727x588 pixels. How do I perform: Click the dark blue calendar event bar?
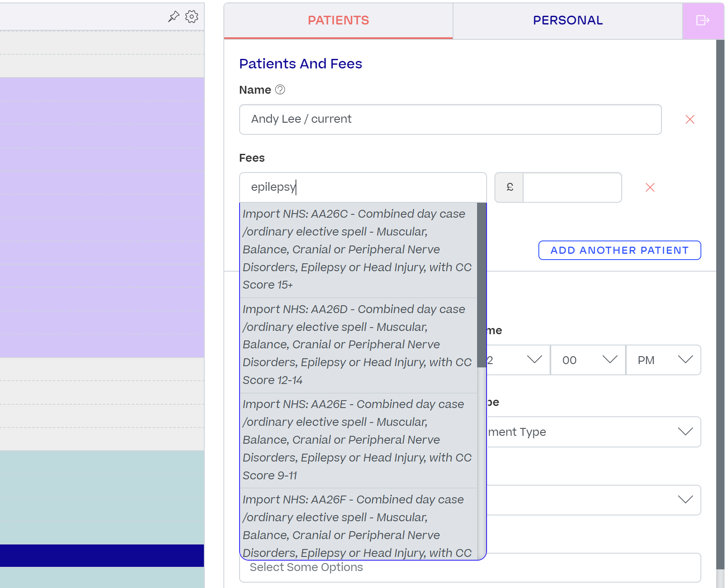tap(102, 556)
